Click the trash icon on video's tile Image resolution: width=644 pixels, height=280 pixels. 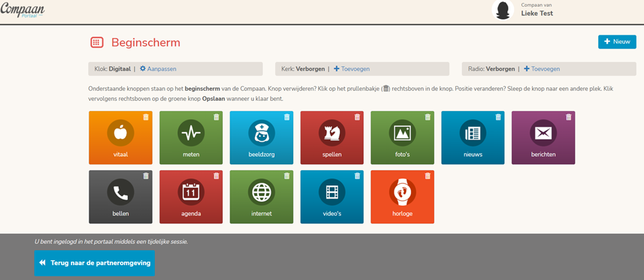(357, 176)
